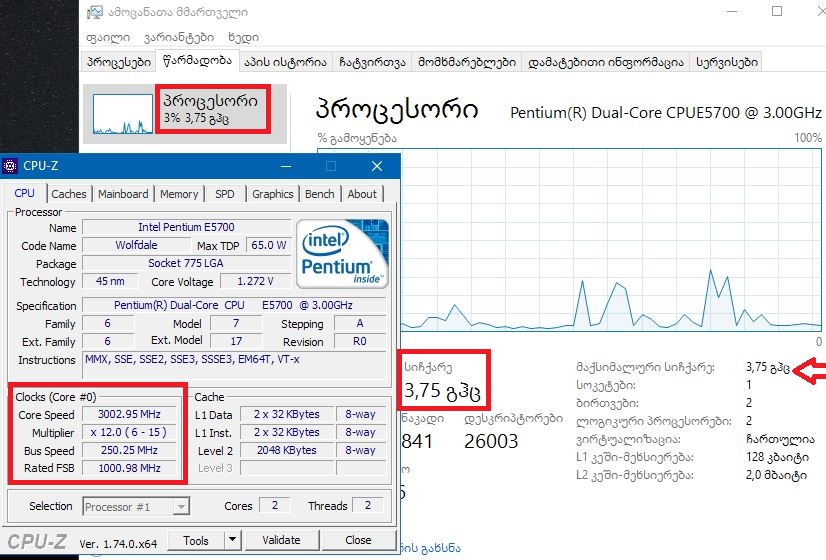Select the CPU tab in CPU-Z

coord(24,193)
